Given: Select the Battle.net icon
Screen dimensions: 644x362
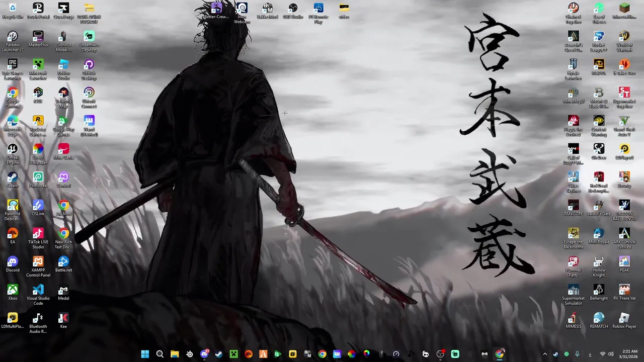Looking at the screenshot, I should coord(63,264).
